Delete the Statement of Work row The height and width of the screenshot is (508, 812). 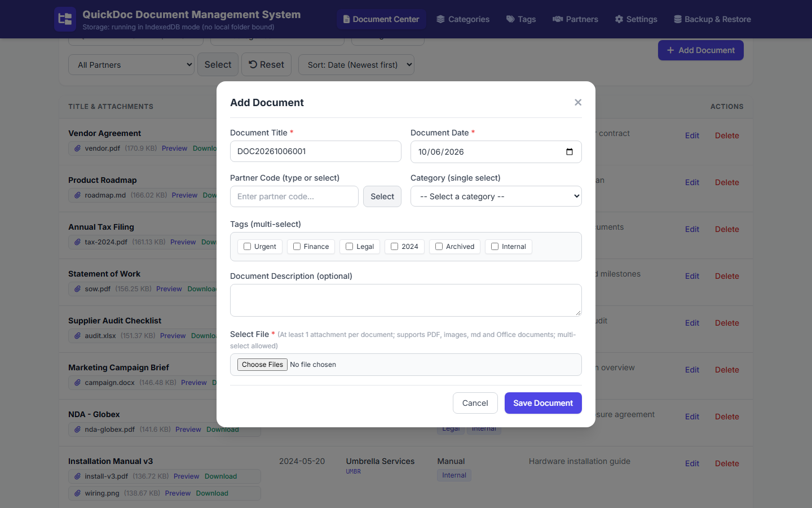[x=727, y=276]
